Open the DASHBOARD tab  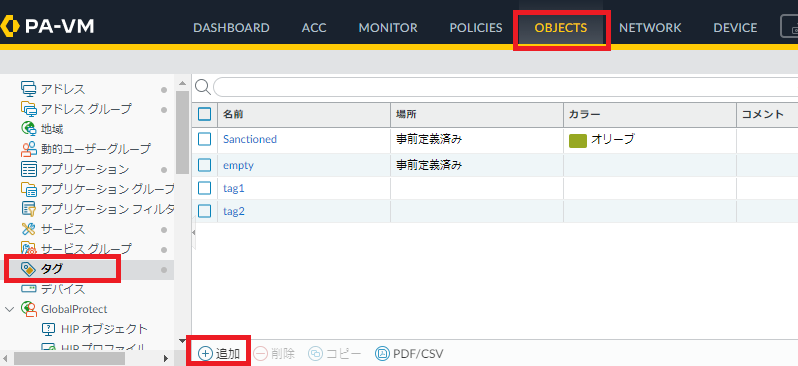(x=231, y=27)
